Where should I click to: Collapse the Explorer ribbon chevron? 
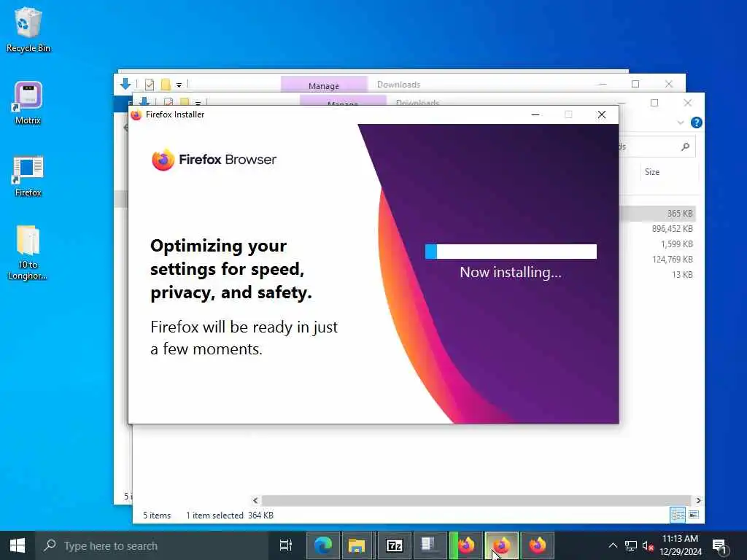click(x=681, y=122)
